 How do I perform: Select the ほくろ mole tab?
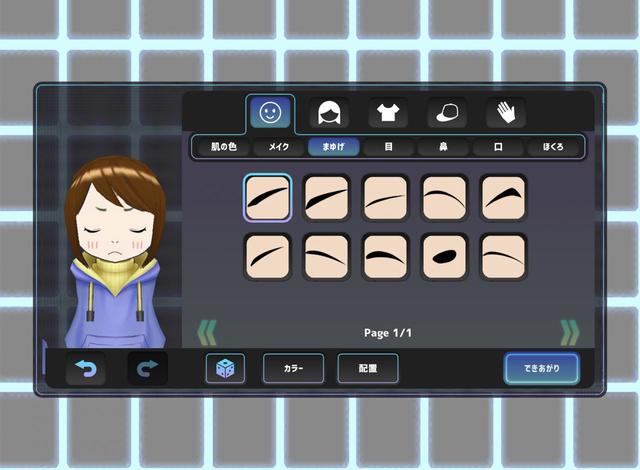[x=553, y=146]
